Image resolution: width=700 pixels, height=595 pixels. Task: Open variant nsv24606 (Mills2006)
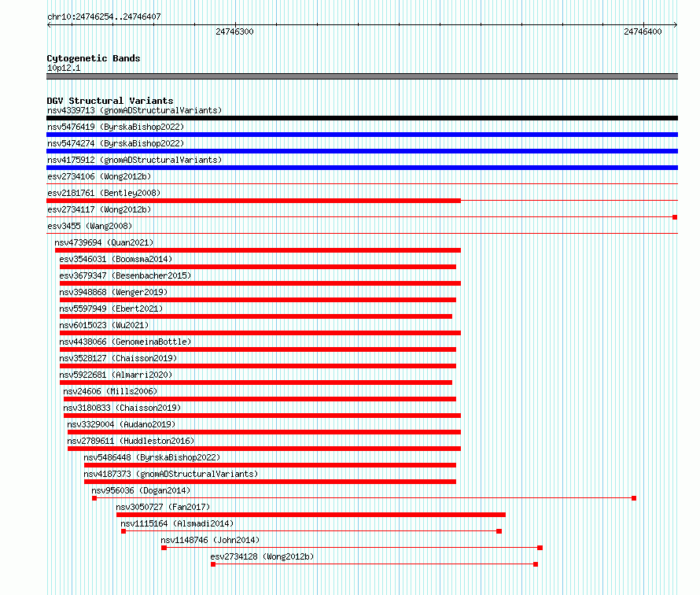click(110, 391)
